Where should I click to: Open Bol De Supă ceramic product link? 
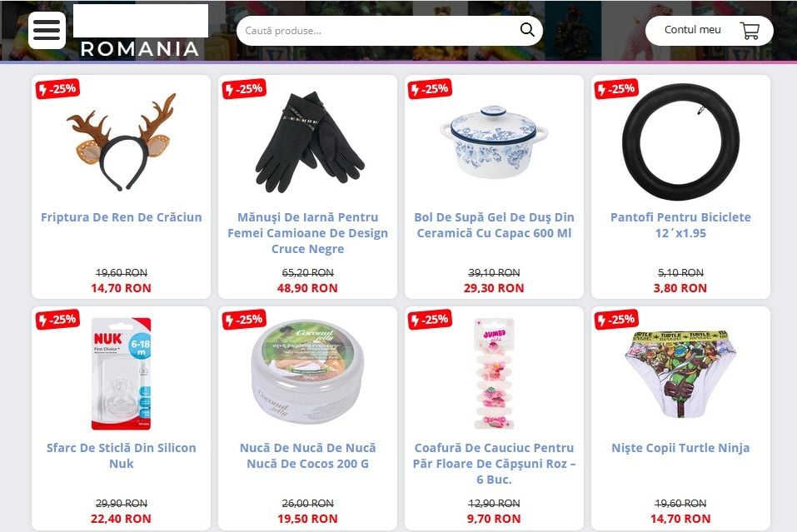click(x=494, y=225)
